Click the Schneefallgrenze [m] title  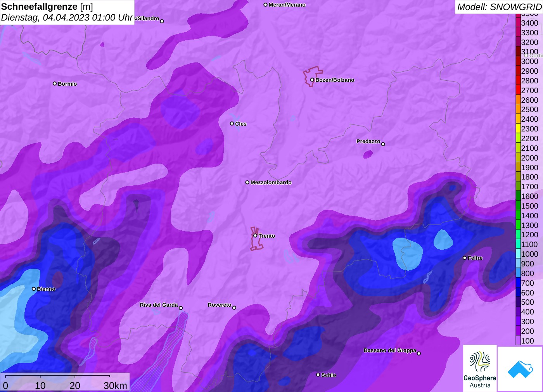click(x=47, y=7)
